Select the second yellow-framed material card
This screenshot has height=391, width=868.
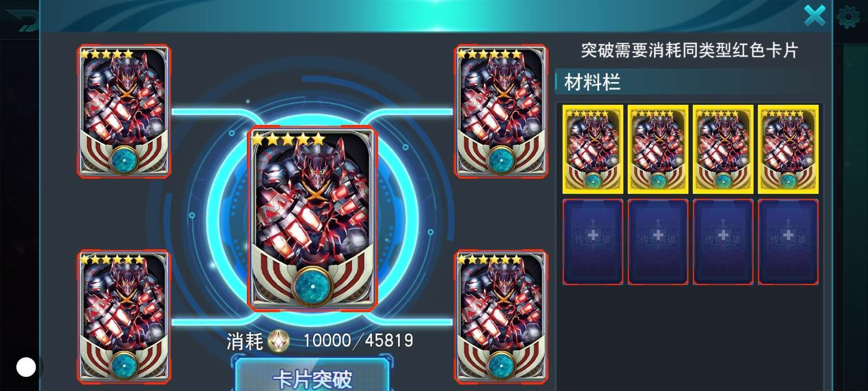[658, 149]
